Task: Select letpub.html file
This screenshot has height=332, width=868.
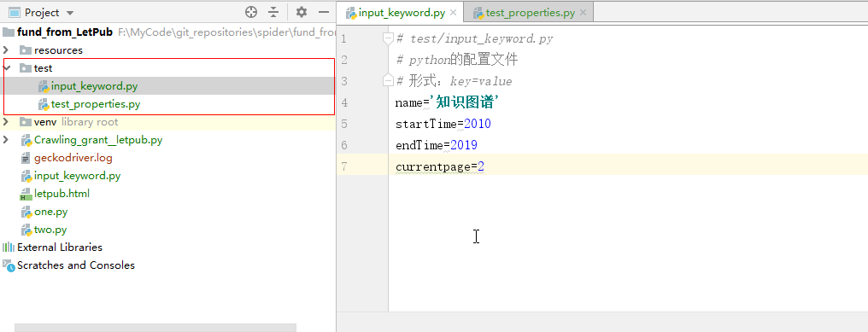Action: [x=62, y=194]
